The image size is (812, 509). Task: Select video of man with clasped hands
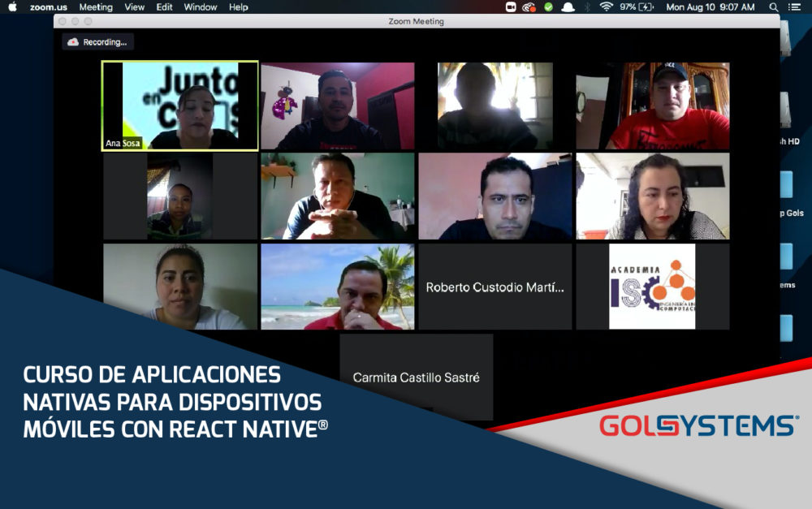pos(338,196)
